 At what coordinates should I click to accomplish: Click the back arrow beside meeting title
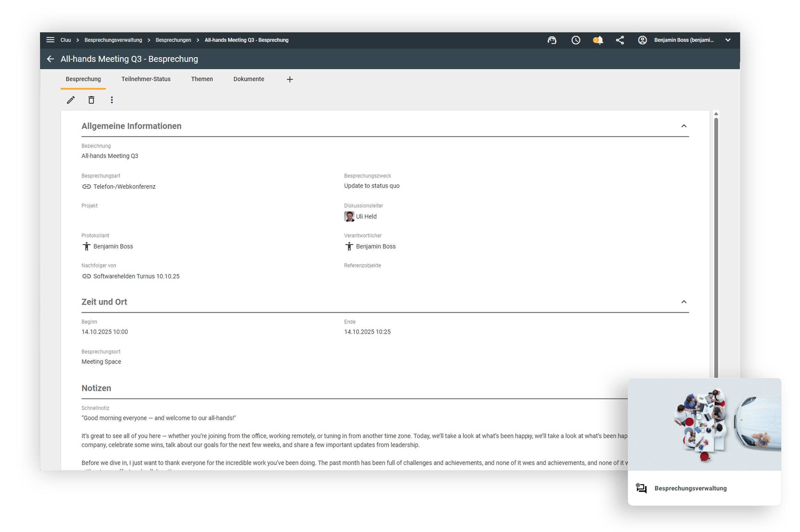tap(50, 59)
